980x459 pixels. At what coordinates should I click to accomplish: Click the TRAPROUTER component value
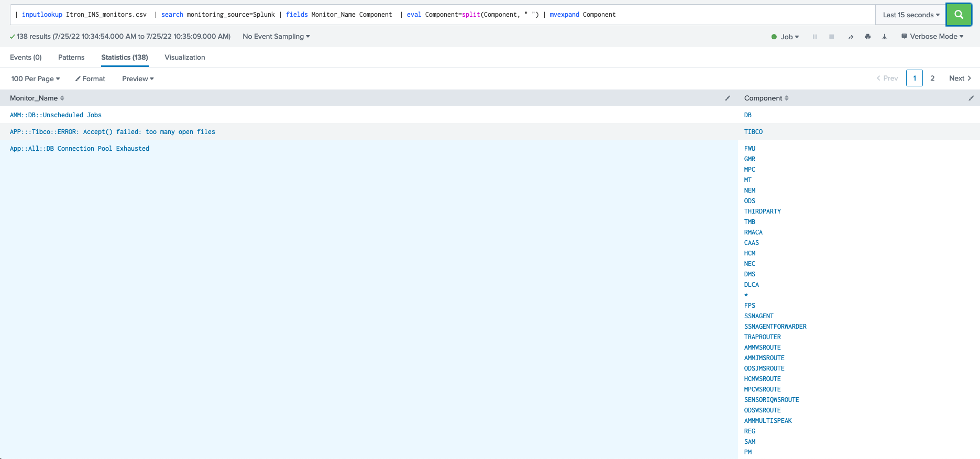pyautogui.click(x=763, y=337)
